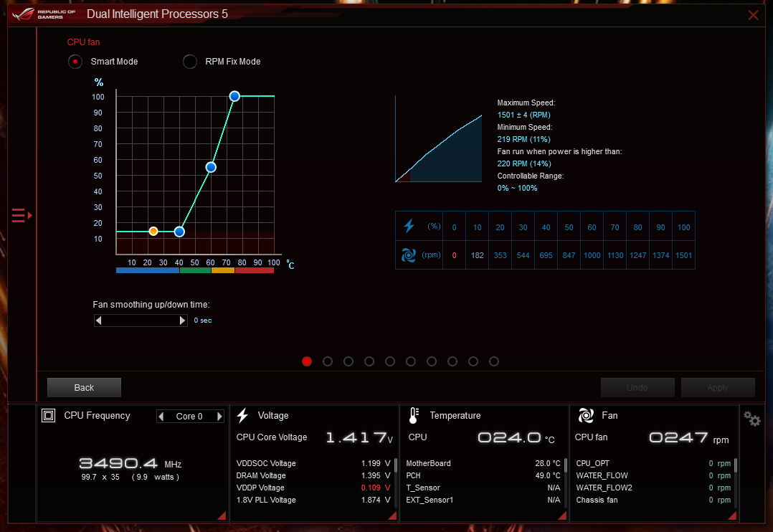773x532 pixels.
Task: Go to the tenth fan page dot
Action: click(x=494, y=361)
